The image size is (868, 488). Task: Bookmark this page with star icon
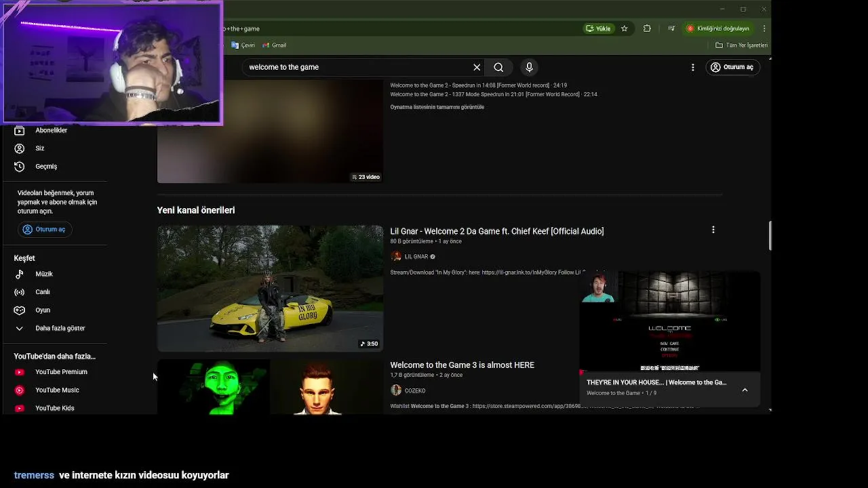pyautogui.click(x=625, y=28)
